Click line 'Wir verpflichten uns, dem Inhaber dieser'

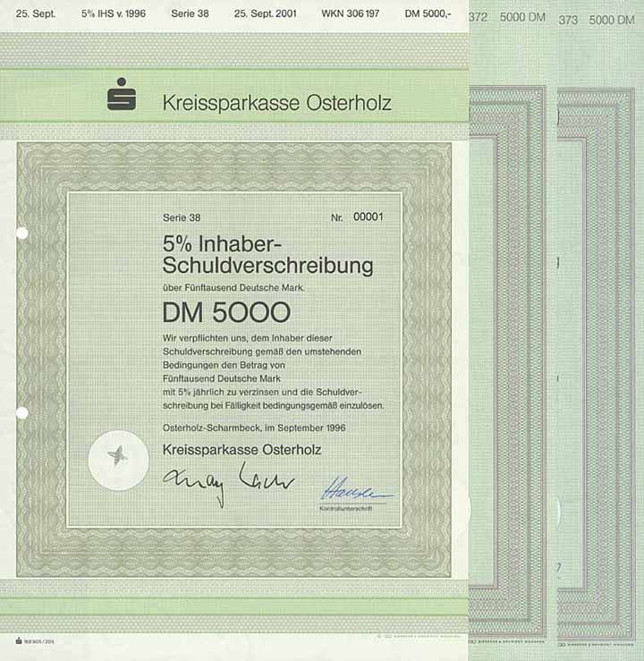248,338
